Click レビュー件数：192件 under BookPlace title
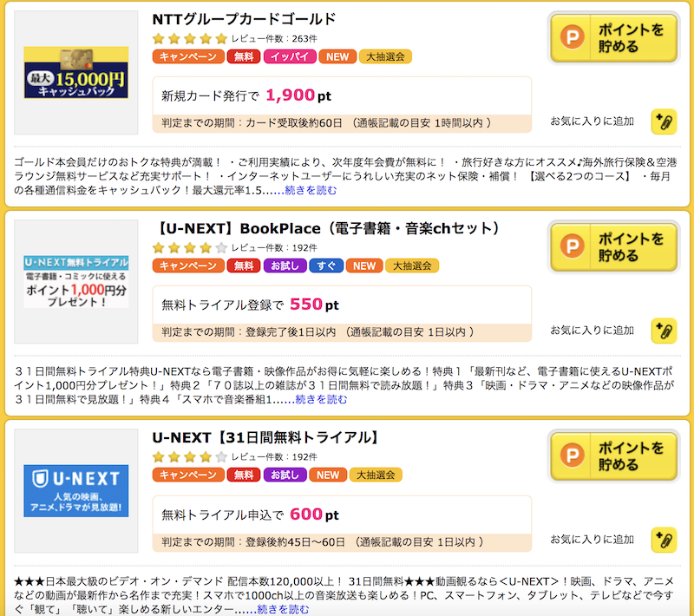Viewport: 694px width, 616px height. [x=274, y=248]
